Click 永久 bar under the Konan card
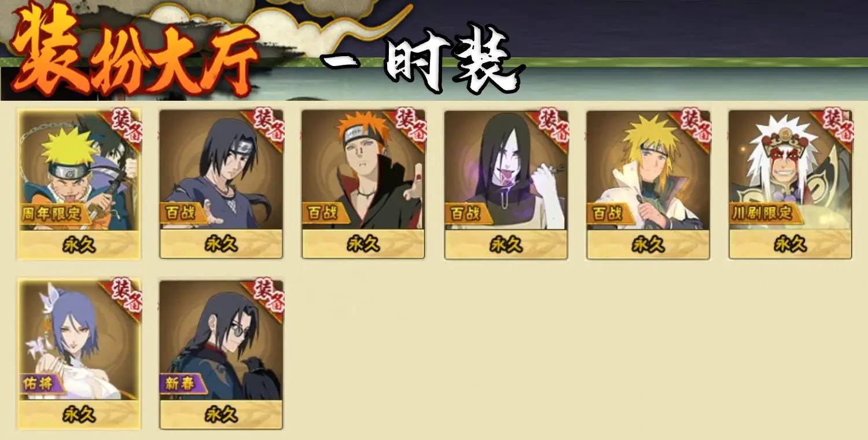Screen dimensions: 868x440 (x=79, y=415)
